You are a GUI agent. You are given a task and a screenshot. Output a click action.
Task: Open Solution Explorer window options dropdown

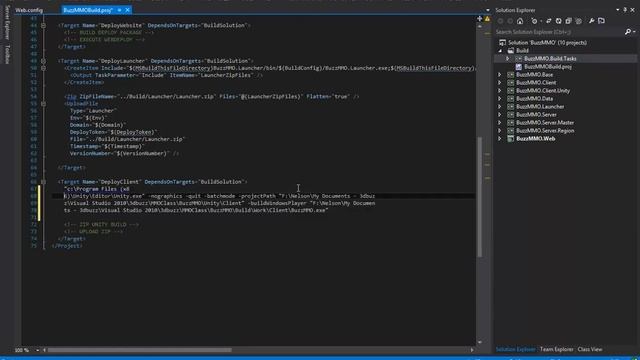click(x=618, y=10)
